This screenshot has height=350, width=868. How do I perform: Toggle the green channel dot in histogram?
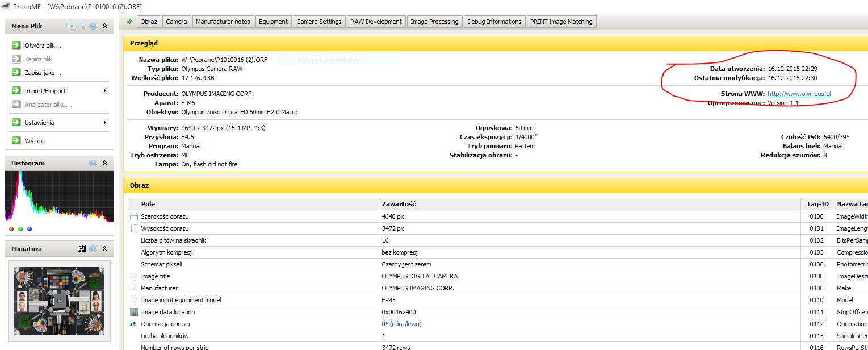20,229
